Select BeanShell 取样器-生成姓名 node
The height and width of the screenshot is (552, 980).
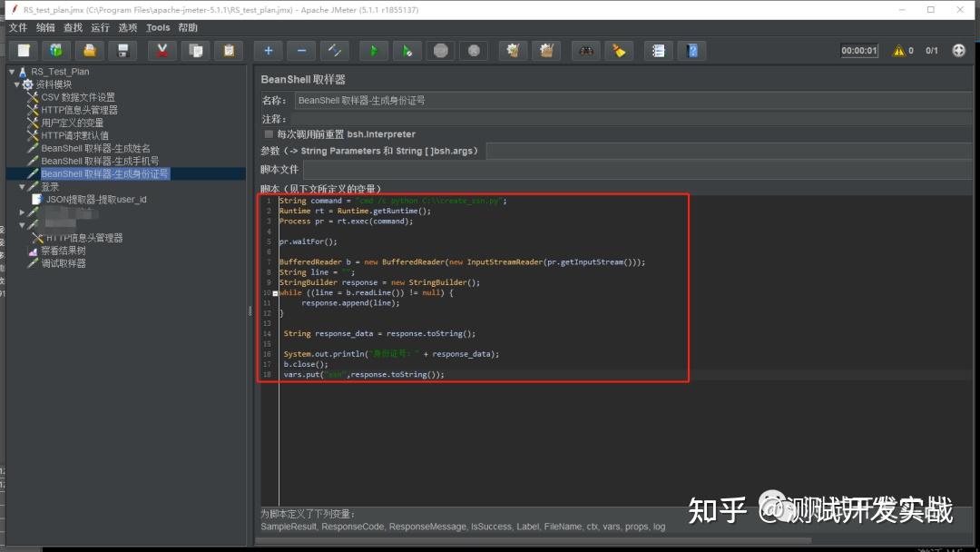pyautogui.click(x=95, y=148)
